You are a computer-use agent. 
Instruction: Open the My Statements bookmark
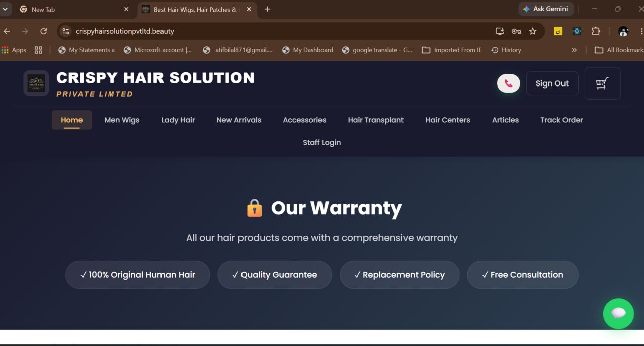click(87, 50)
